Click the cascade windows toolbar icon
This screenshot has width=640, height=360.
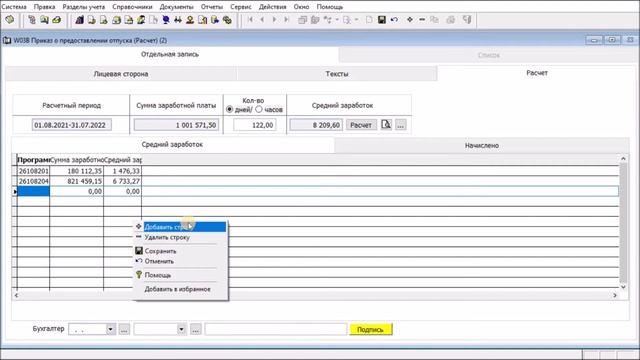tap(302, 20)
